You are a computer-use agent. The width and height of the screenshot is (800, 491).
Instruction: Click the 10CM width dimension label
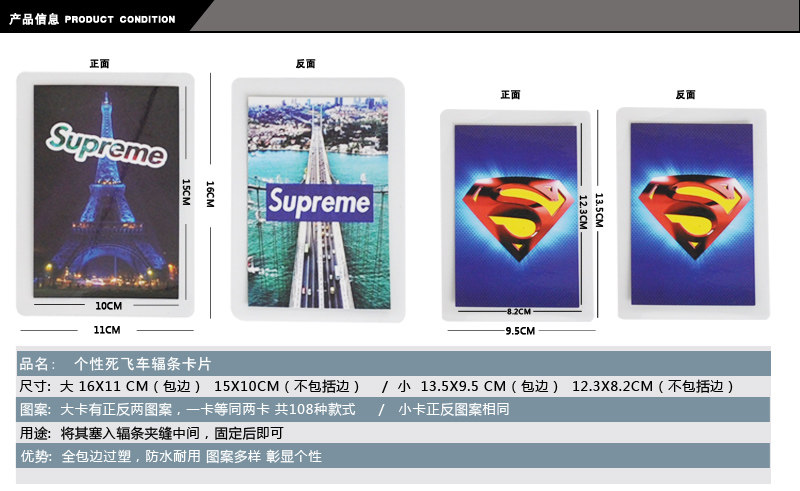(109, 306)
